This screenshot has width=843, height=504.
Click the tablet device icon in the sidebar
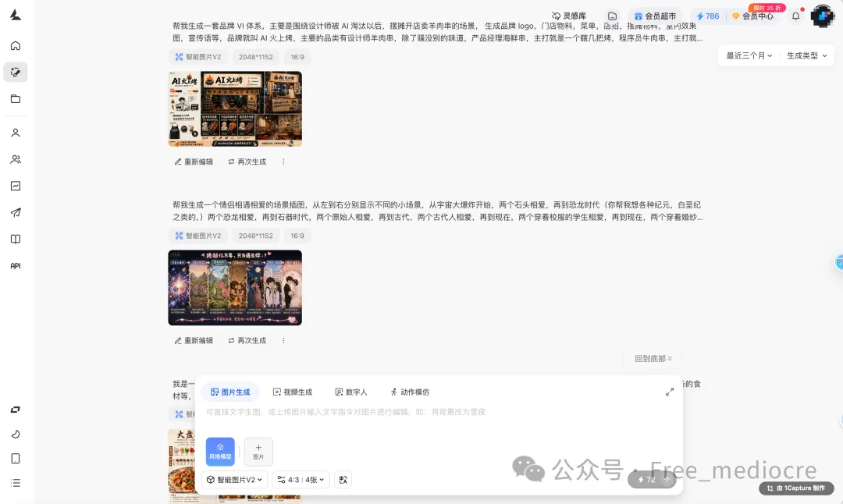pyautogui.click(x=16, y=458)
